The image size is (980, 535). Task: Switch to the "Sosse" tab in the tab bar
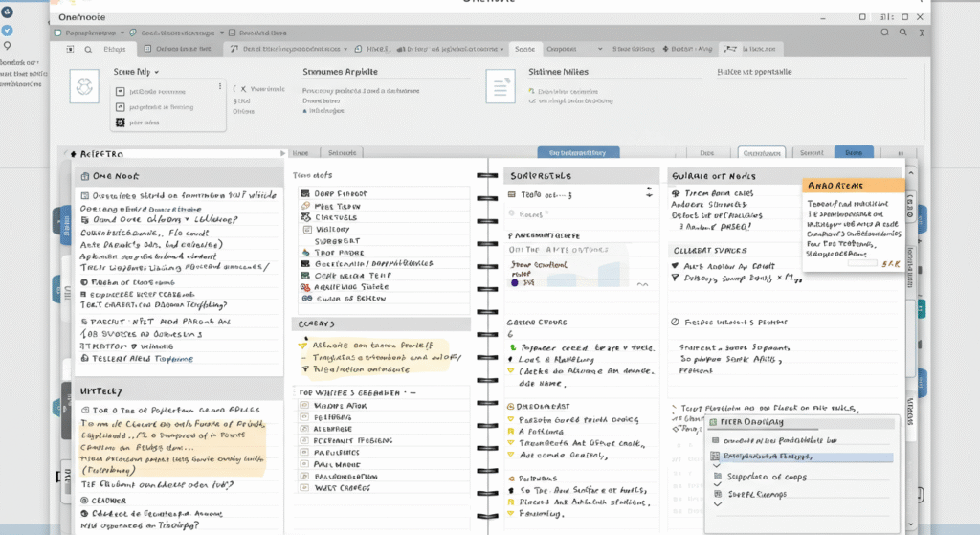(x=524, y=49)
